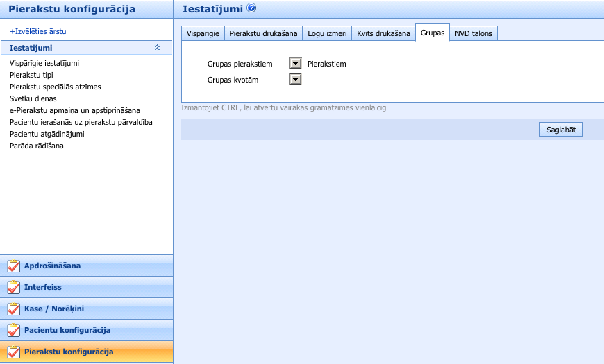Choose Parāda rādīšana in the sidebar

[37, 146]
